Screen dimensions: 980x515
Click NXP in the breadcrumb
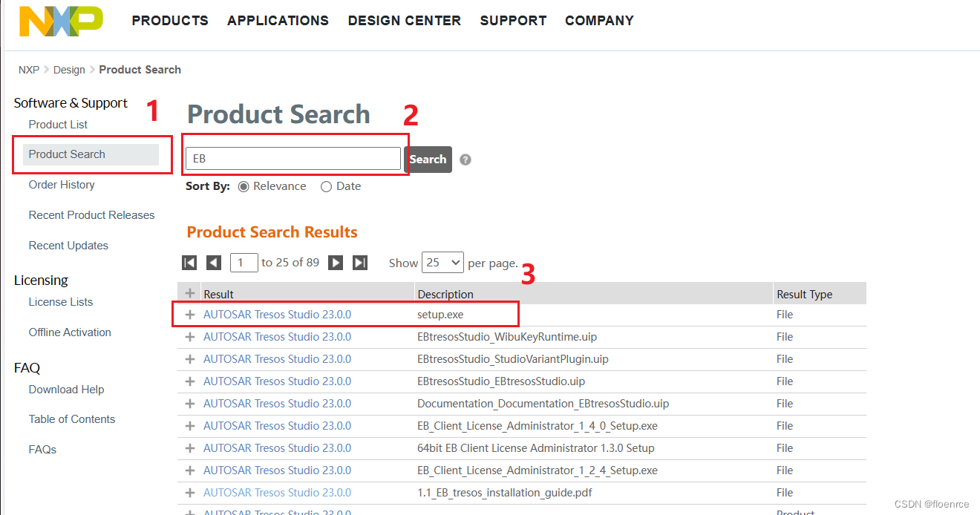point(29,70)
